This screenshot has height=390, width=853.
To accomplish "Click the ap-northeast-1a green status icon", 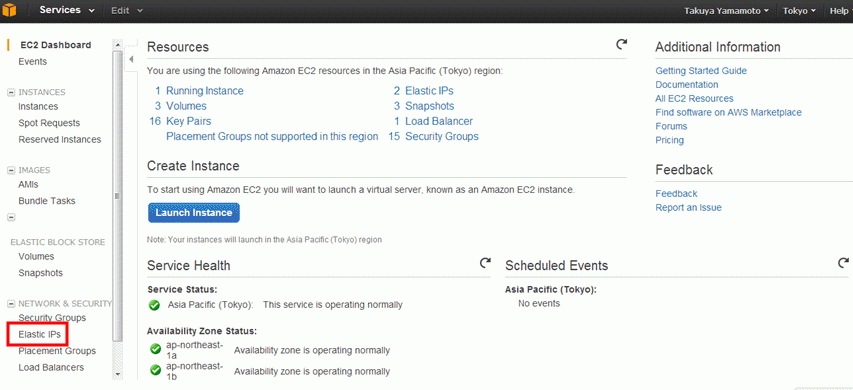I will click(155, 349).
